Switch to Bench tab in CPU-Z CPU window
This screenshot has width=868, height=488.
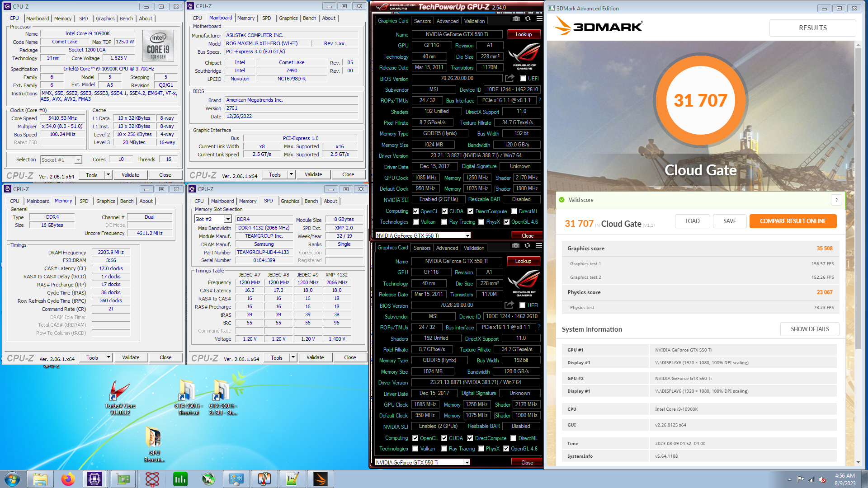point(127,19)
